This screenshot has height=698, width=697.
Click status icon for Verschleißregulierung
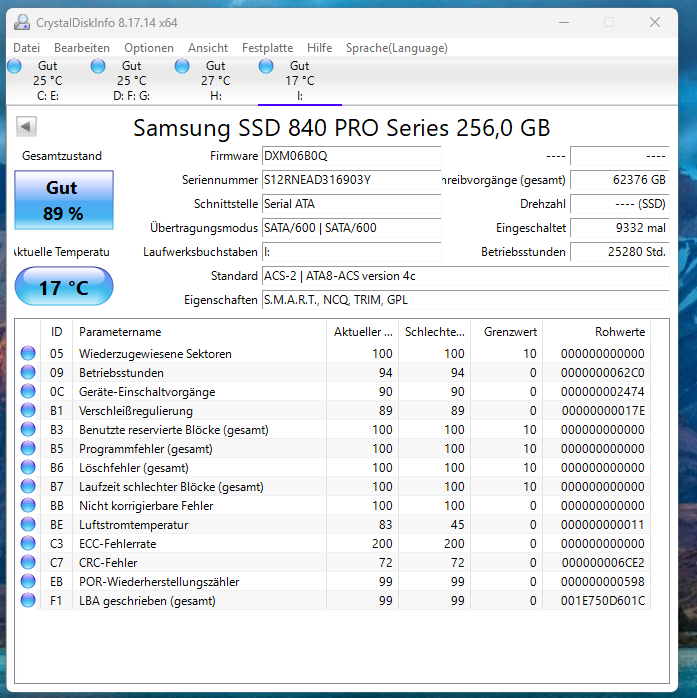point(28,410)
